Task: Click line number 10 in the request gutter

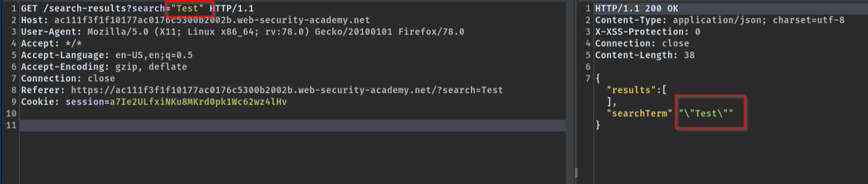Action: pos(11,114)
